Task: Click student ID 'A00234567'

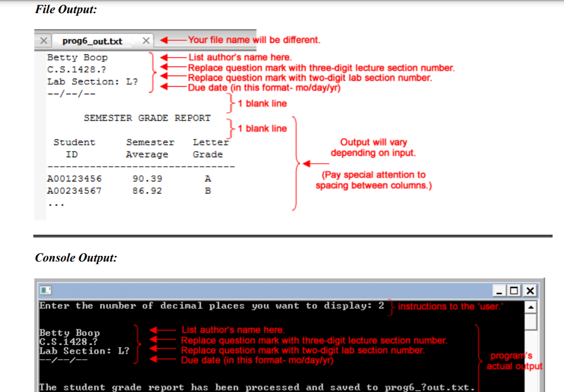Action: [x=75, y=191]
